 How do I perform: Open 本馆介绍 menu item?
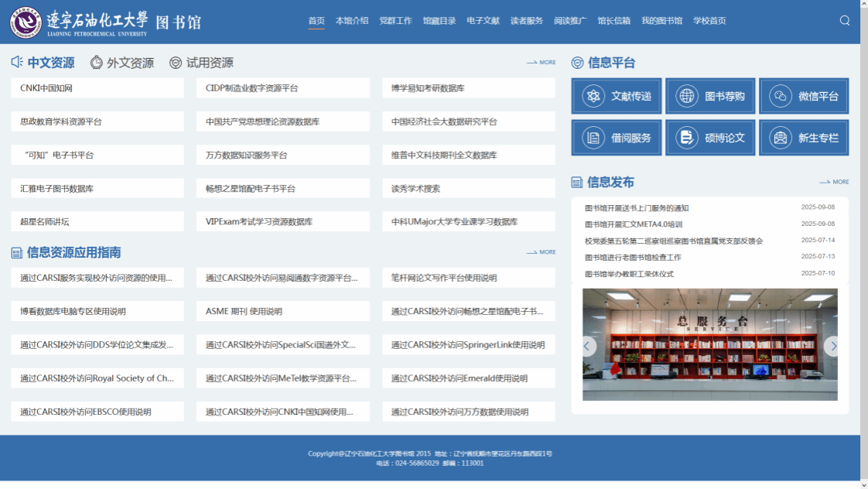click(x=351, y=20)
